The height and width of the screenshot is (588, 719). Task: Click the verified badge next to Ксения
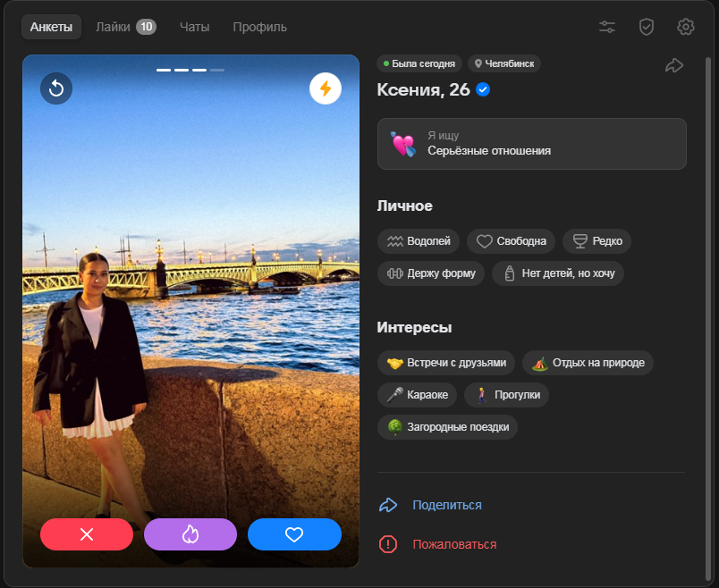click(483, 89)
